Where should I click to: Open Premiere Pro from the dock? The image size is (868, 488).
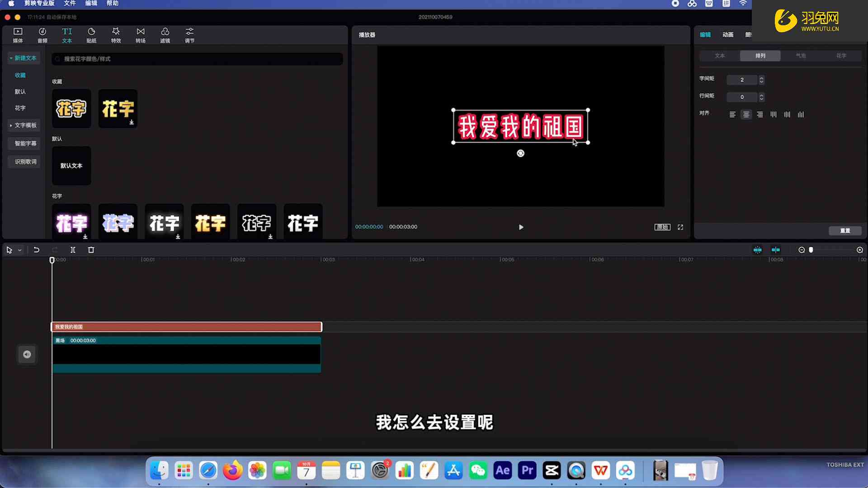527,470
